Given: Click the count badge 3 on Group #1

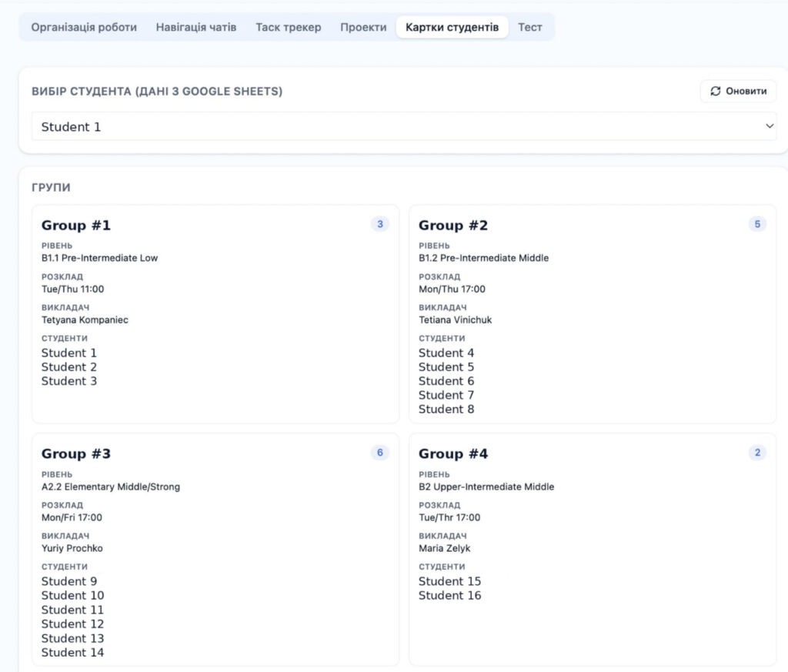Looking at the screenshot, I should coord(380,224).
